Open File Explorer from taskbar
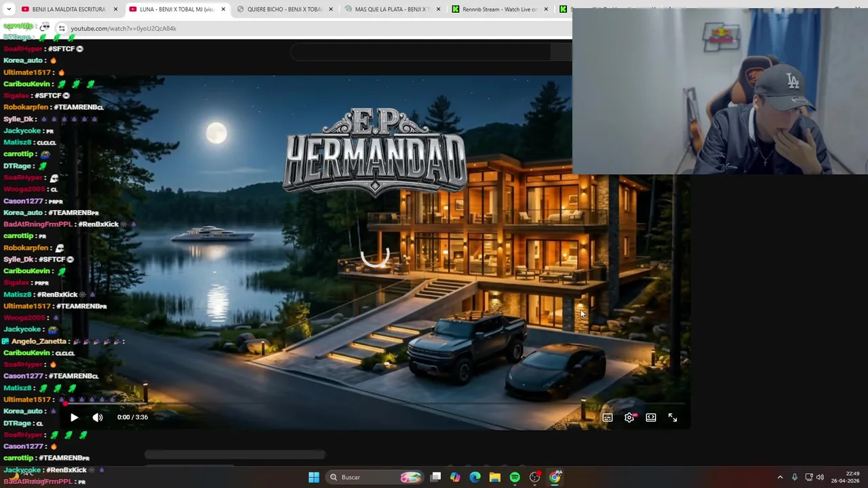 point(495,477)
